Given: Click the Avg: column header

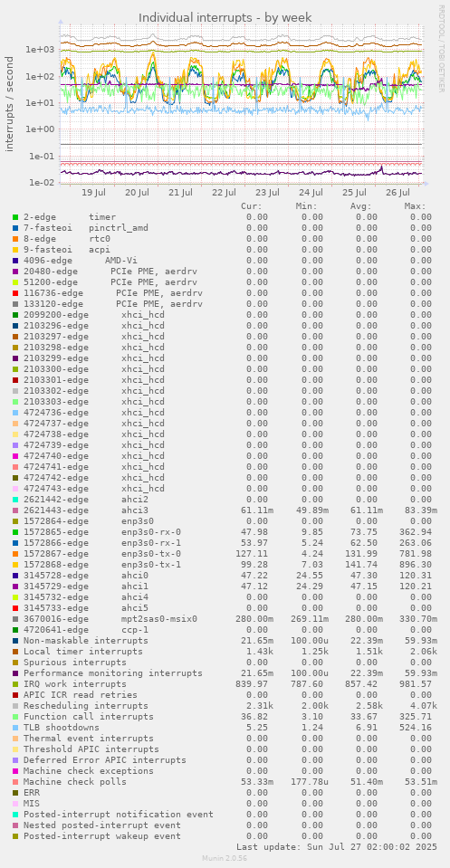Looking at the screenshot, I should 361,206.
